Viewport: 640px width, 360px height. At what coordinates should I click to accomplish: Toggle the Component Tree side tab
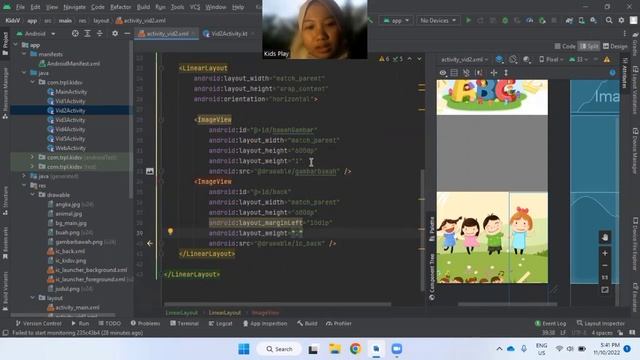coord(432,277)
